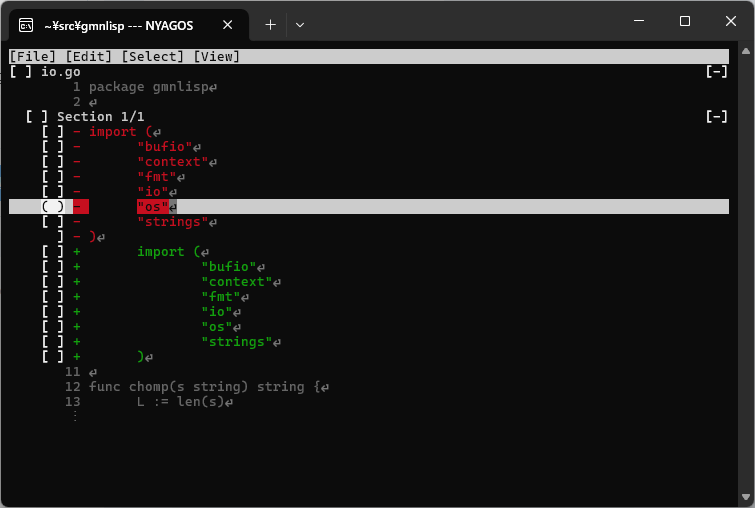This screenshot has height=508, width=755.
Task: Check the removed "context" line box
Action: (52, 161)
